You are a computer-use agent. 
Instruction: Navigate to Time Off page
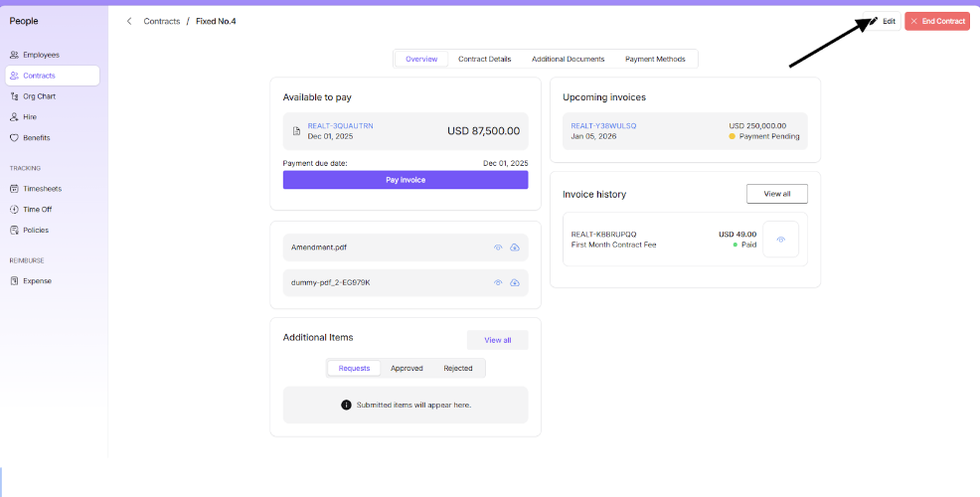point(37,210)
